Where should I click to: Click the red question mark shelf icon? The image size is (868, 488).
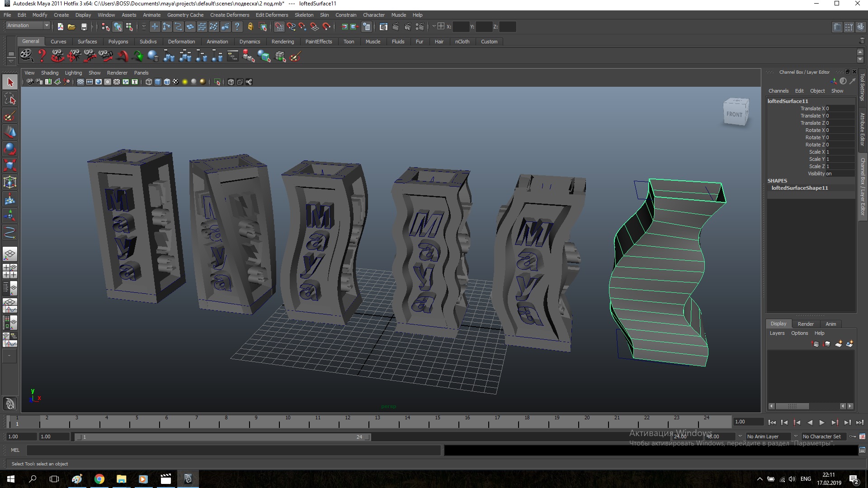42,56
